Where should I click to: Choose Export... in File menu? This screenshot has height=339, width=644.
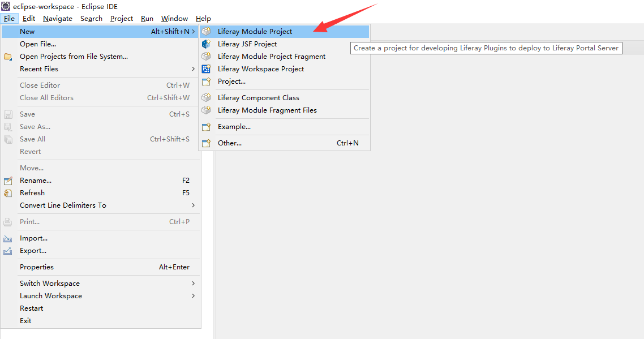pyautogui.click(x=101, y=251)
